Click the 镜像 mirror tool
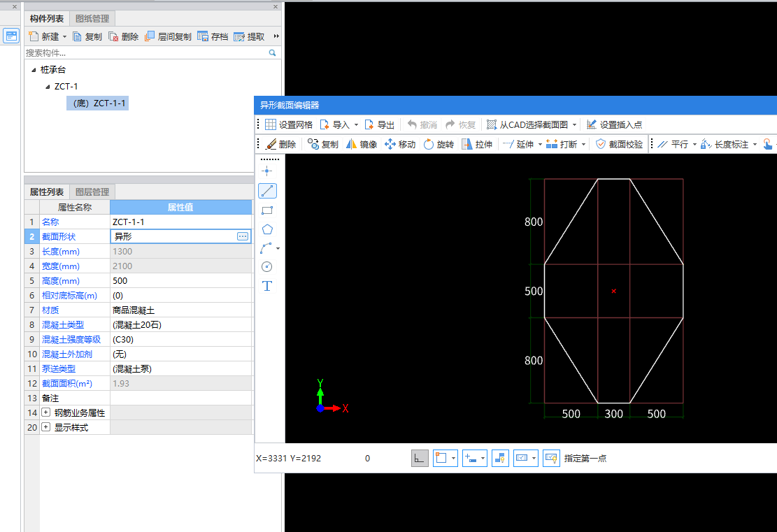This screenshot has width=777, height=532. [362, 144]
